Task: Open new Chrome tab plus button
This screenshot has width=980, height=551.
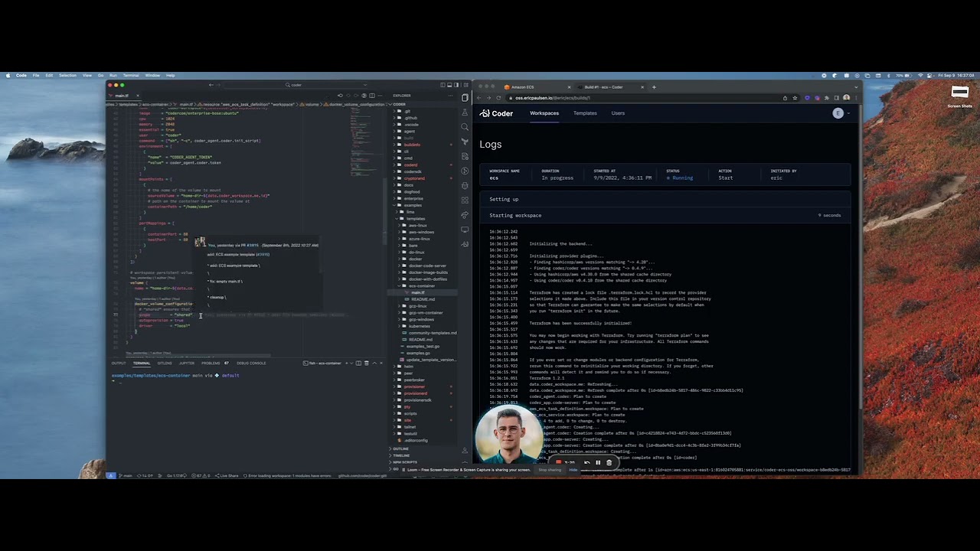Action: [654, 86]
